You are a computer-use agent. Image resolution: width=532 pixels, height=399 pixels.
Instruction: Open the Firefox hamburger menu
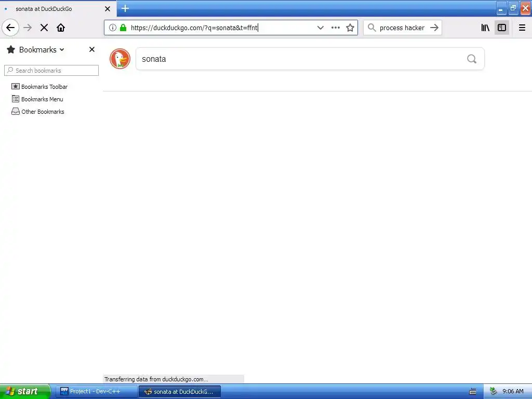pyautogui.click(x=522, y=28)
